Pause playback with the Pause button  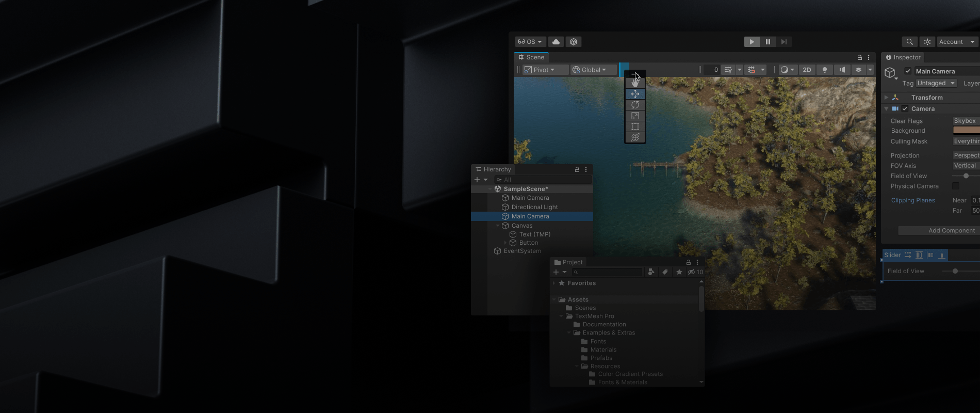tap(767, 42)
